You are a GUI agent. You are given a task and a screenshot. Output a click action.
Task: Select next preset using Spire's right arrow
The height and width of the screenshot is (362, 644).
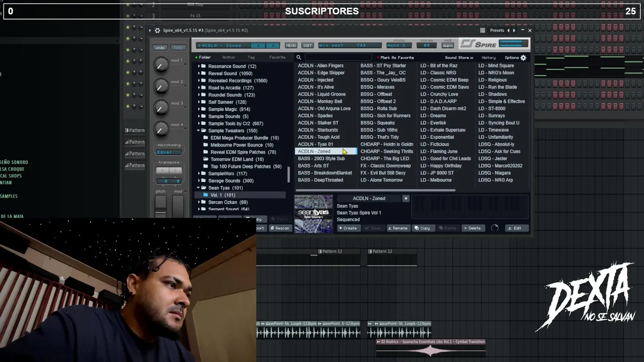click(273, 46)
